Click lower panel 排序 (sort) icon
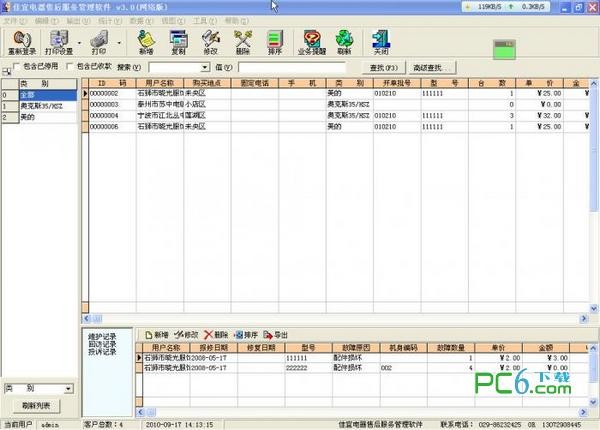600x430 pixels. [x=246, y=335]
